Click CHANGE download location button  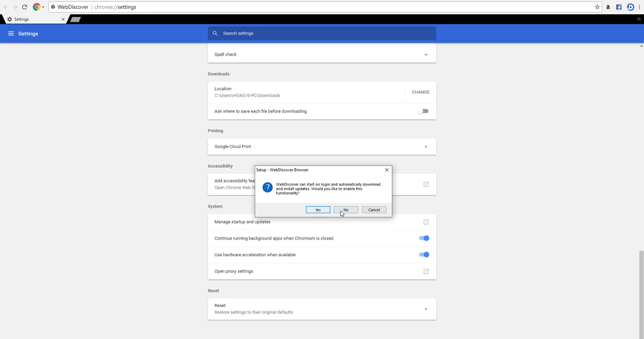[x=420, y=92]
